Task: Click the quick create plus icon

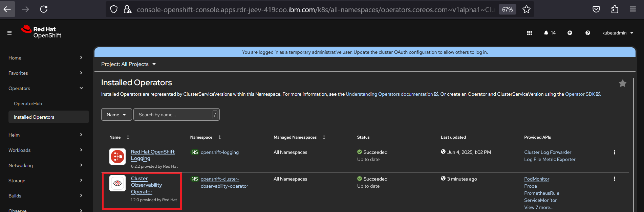Action: (570, 33)
